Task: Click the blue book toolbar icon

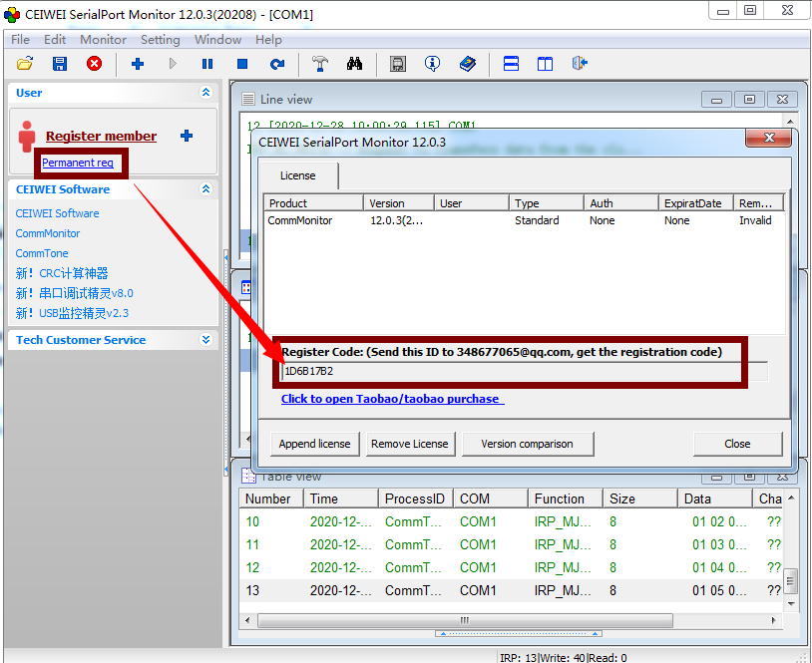Action: point(468,64)
